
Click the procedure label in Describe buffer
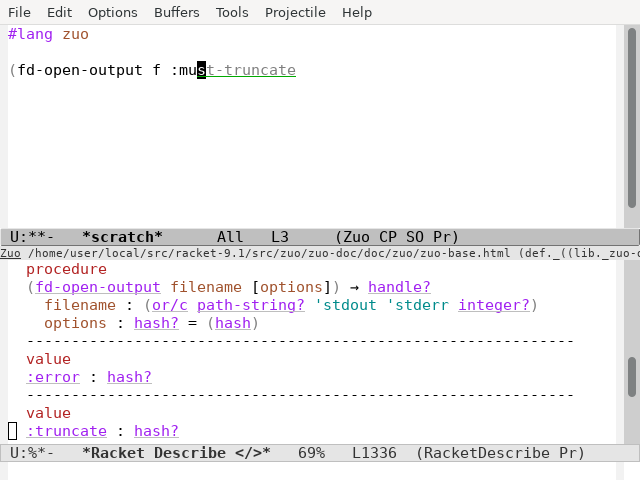(67, 269)
